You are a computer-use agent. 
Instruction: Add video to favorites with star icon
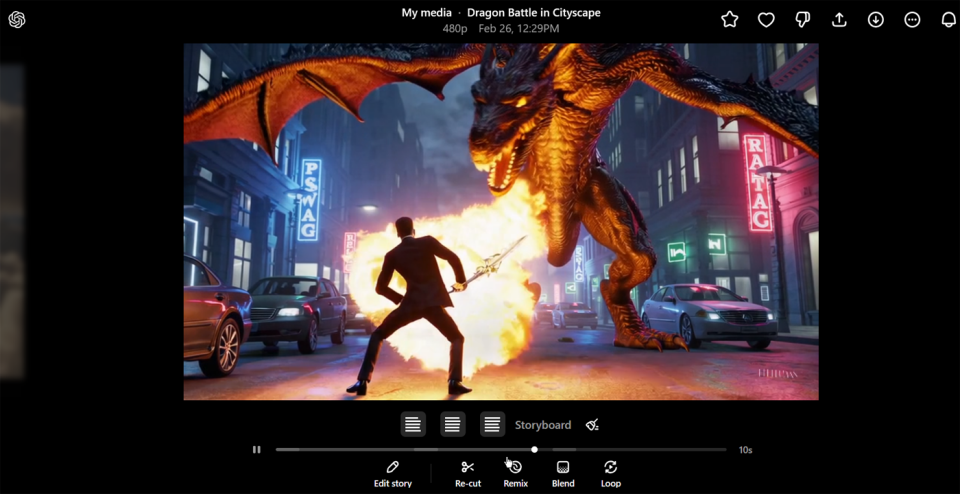click(x=729, y=20)
